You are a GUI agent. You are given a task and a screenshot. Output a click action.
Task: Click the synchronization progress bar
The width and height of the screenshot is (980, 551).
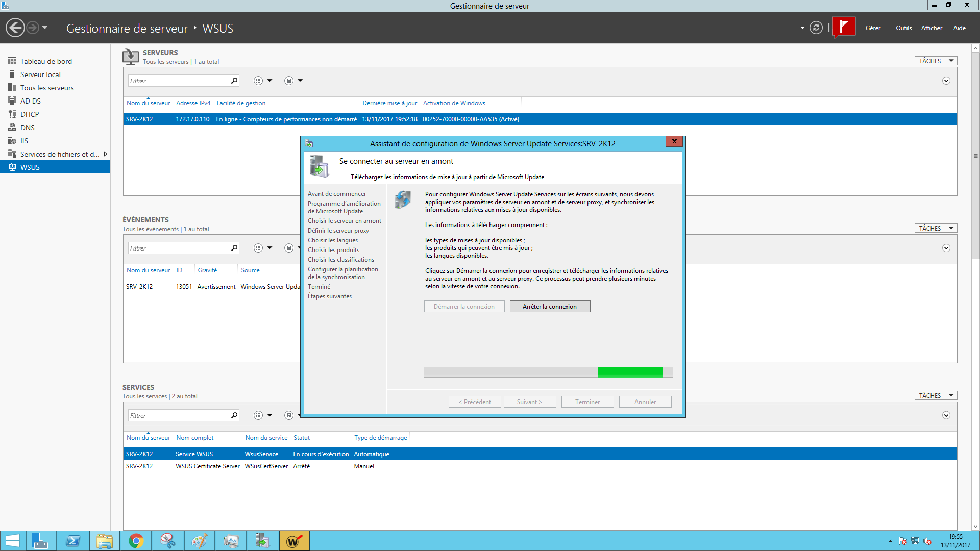(x=548, y=372)
